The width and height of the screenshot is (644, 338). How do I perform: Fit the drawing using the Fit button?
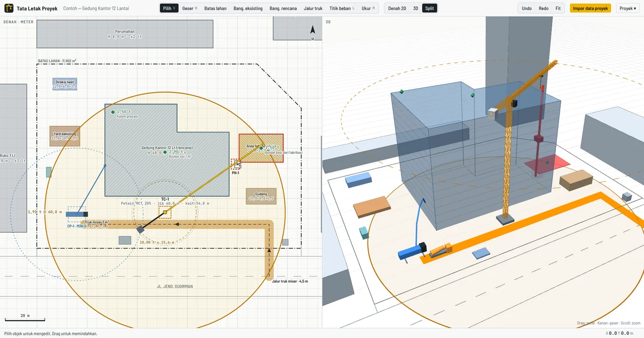click(x=558, y=9)
